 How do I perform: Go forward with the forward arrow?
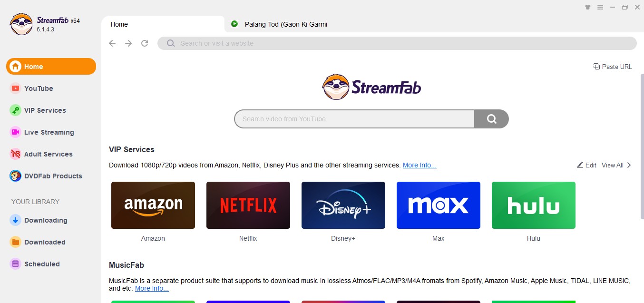click(x=128, y=43)
